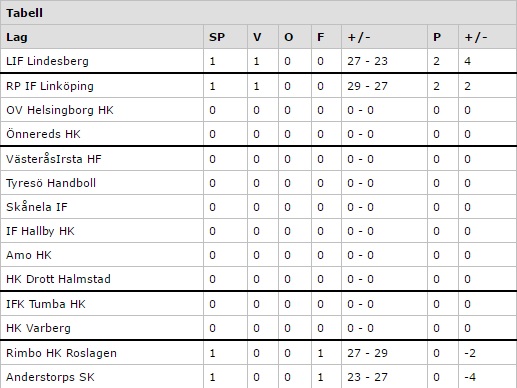Click the Lag column header

tap(17, 37)
